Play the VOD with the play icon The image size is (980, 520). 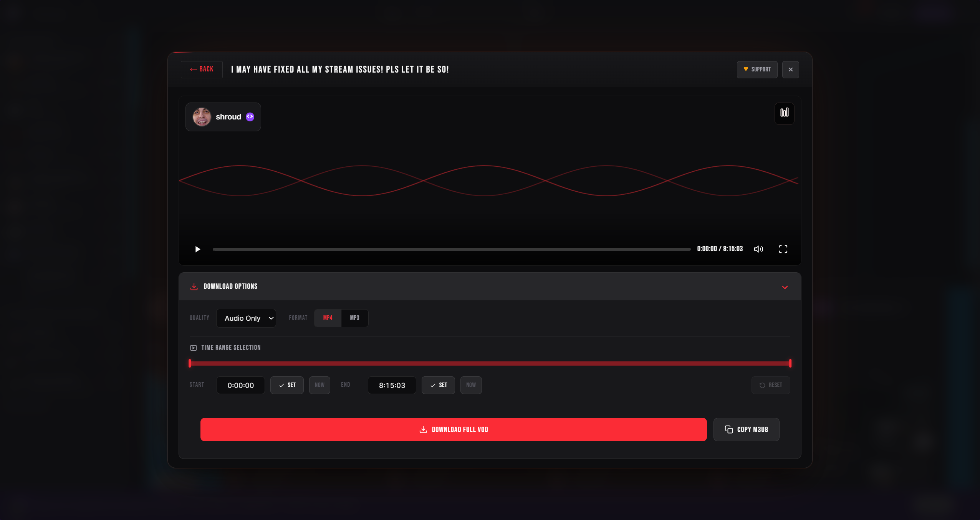(197, 249)
